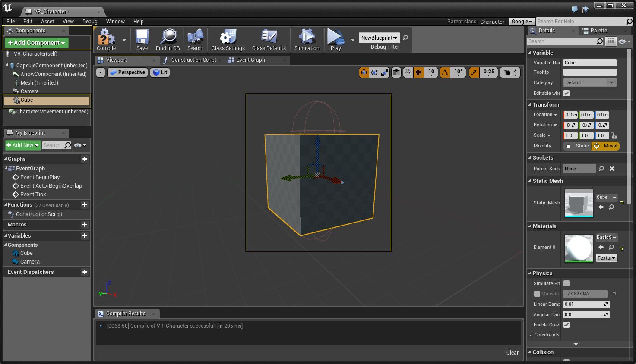
Task: Select the rotate gizmo mode icon
Action: coord(374,72)
